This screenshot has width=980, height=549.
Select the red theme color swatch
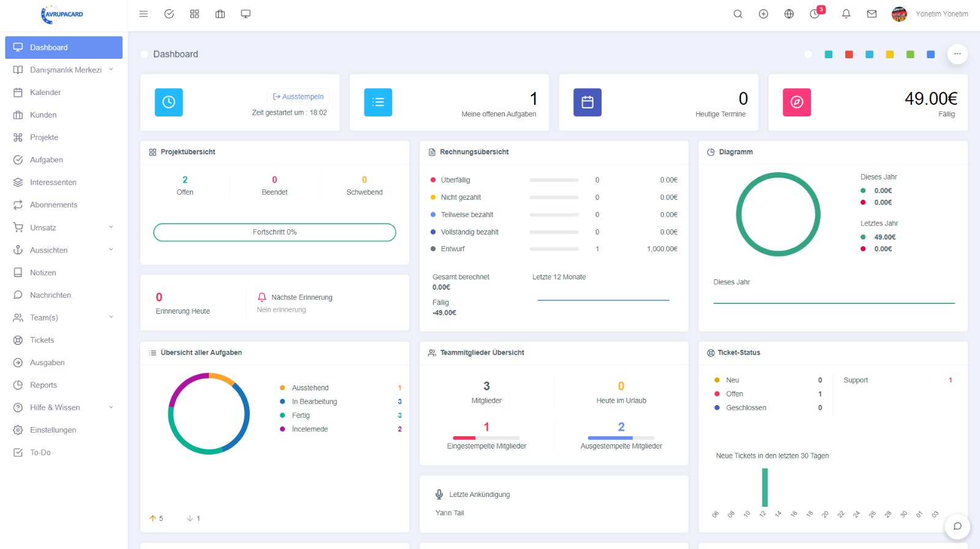point(849,55)
